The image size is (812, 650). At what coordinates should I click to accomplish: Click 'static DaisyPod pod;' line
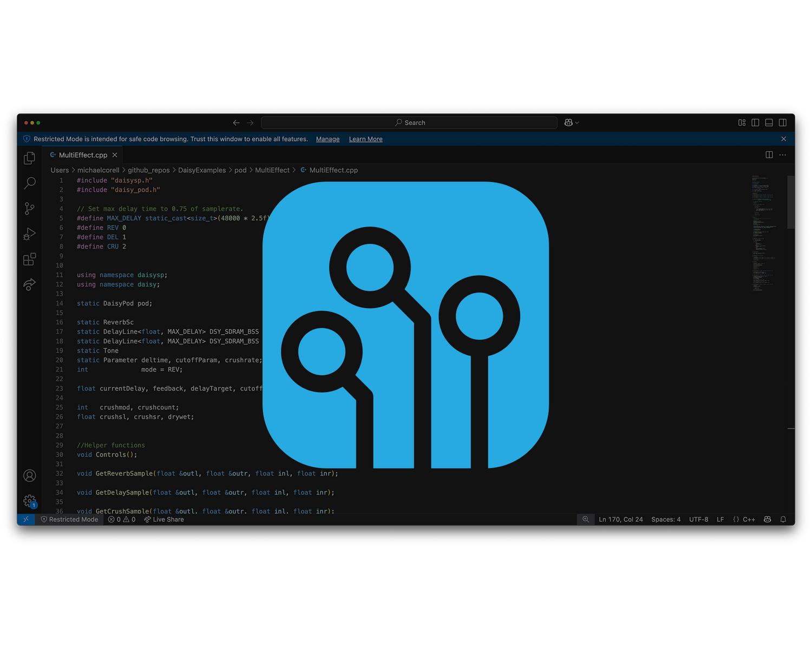pyautogui.click(x=114, y=303)
